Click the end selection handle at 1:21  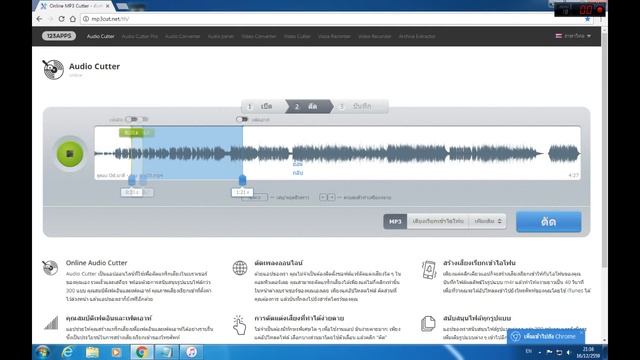[242, 180]
